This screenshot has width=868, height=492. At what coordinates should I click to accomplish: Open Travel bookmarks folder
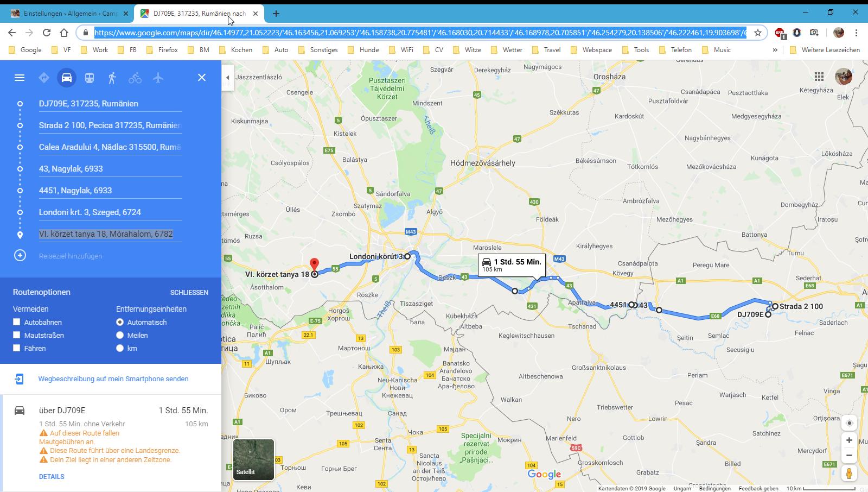click(x=546, y=50)
